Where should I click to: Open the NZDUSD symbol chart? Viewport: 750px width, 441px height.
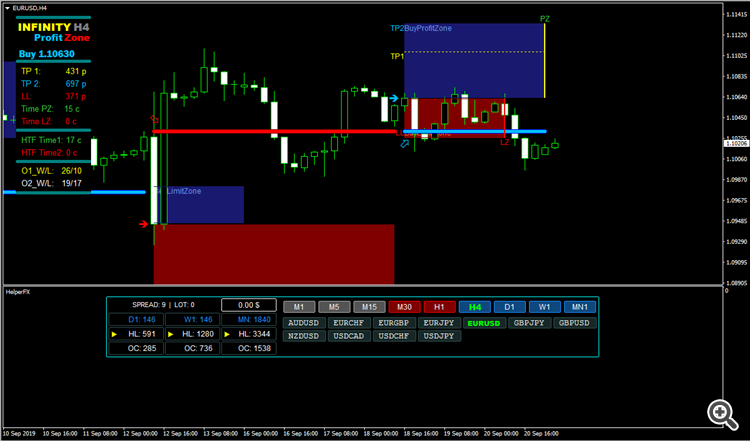tap(304, 336)
